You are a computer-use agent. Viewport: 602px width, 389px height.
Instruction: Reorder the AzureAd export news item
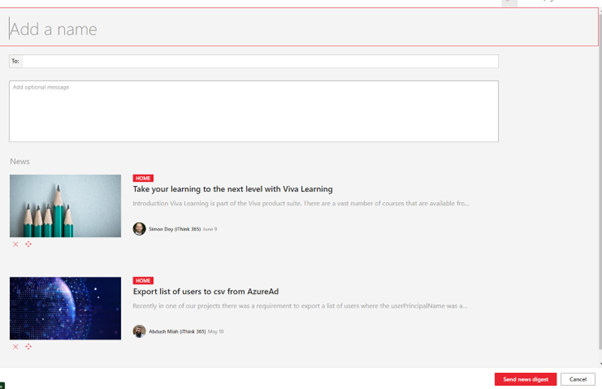coord(28,347)
